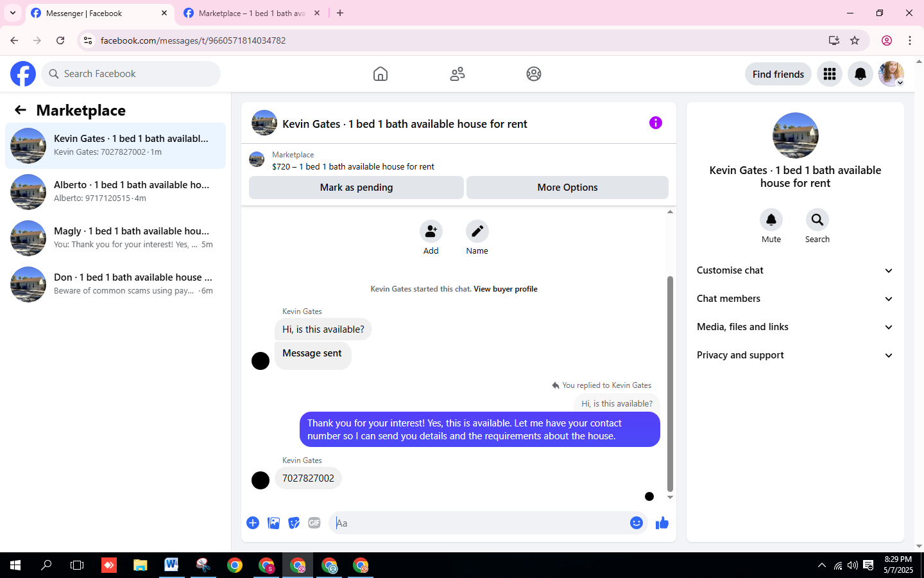Go back in the browser

pos(14,40)
